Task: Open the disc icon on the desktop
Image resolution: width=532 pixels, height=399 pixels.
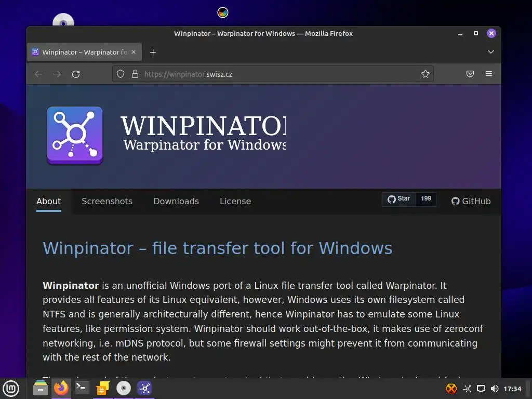Action: tap(63, 20)
